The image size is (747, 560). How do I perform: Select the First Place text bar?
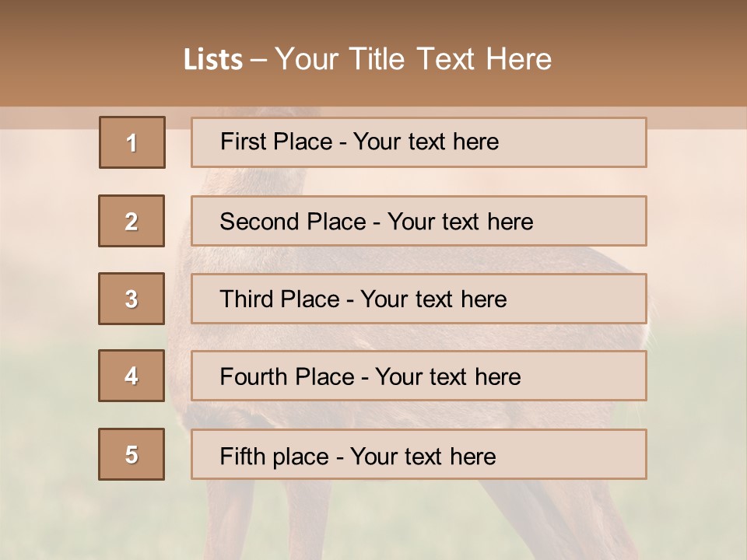[419, 142]
